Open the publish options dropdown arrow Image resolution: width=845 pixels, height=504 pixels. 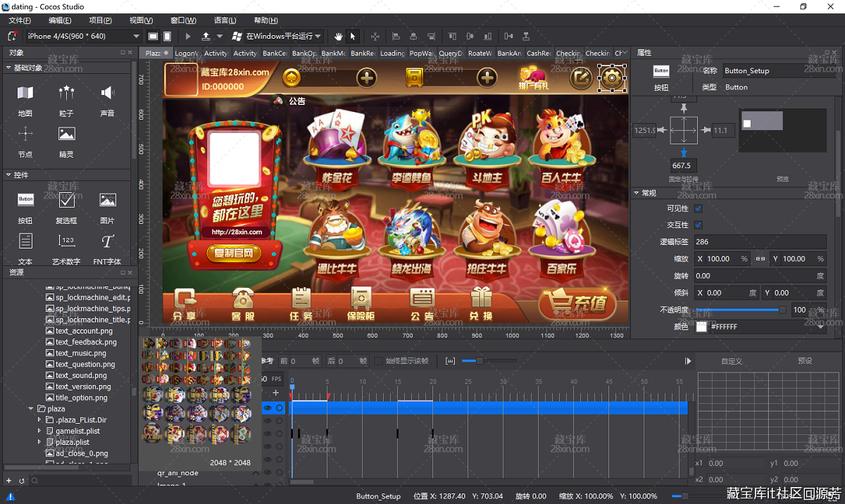pos(220,36)
